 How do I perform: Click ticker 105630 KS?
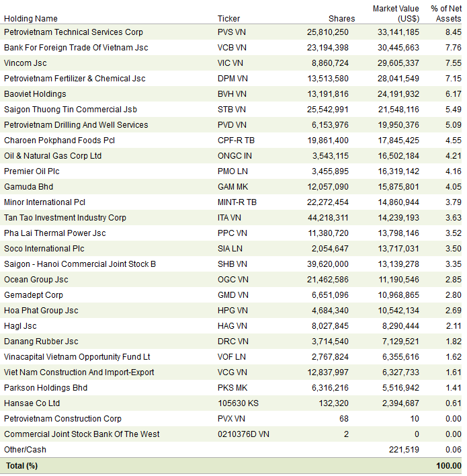[238, 404]
